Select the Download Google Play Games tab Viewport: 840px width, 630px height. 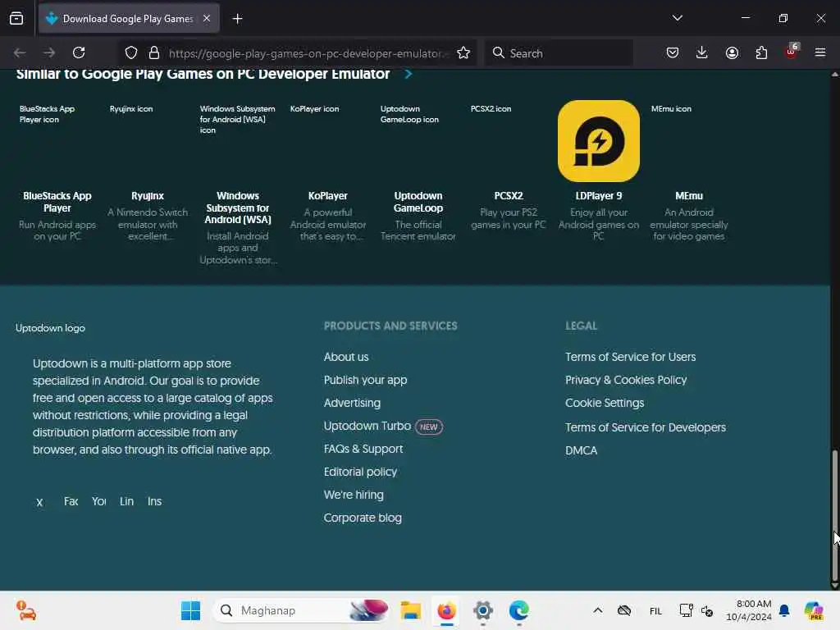tap(129, 19)
